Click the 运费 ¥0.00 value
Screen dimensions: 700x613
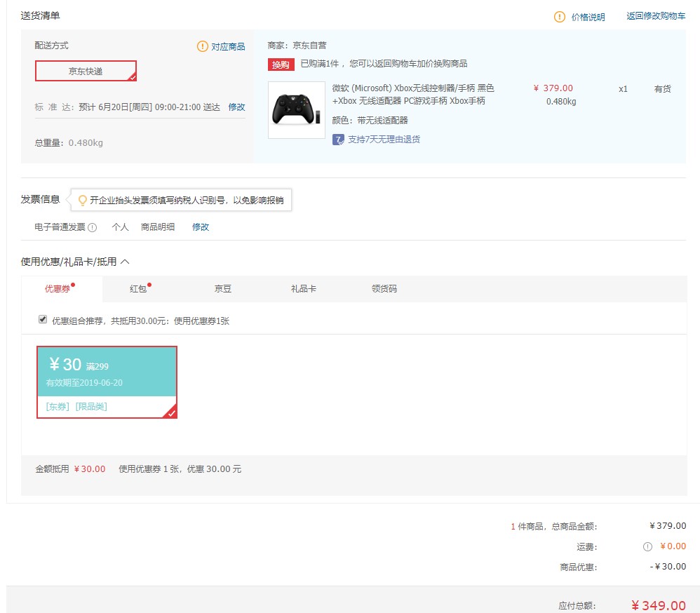tap(673, 546)
